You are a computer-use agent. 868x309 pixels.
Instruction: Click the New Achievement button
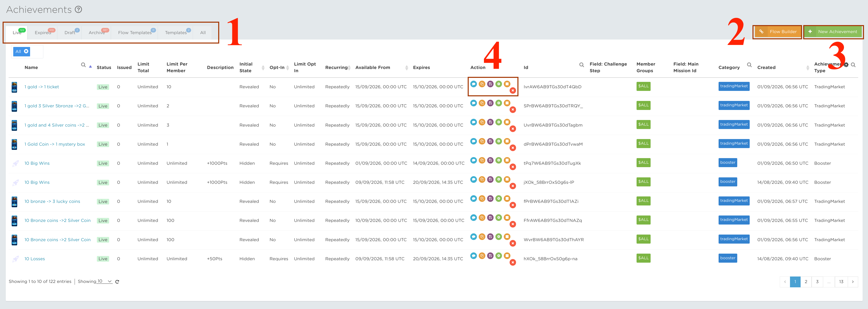[833, 32]
